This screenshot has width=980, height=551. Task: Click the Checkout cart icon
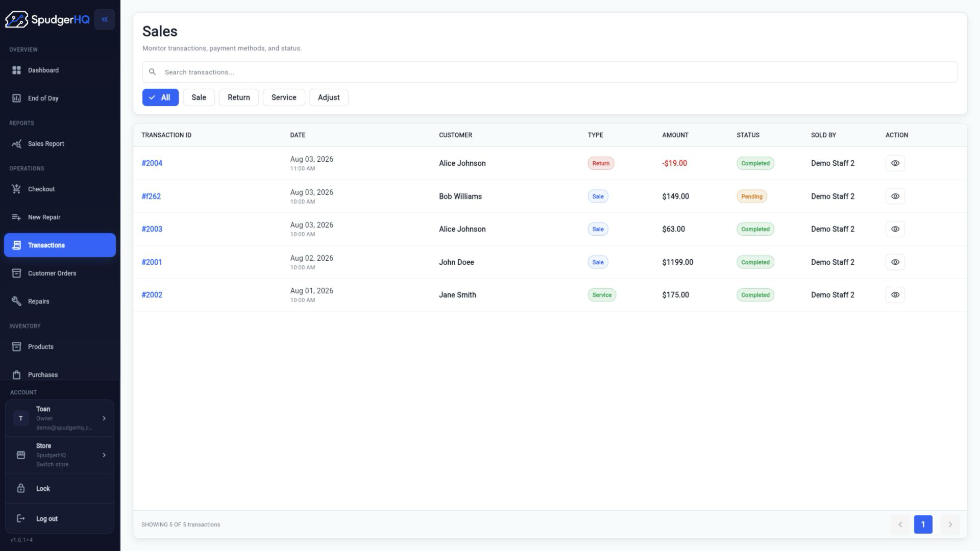coord(16,189)
